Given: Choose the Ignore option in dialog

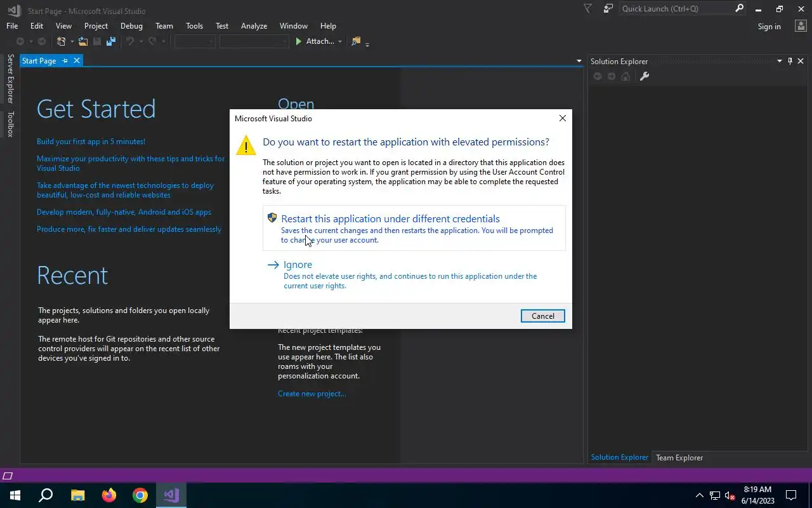Looking at the screenshot, I should (x=414, y=274).
